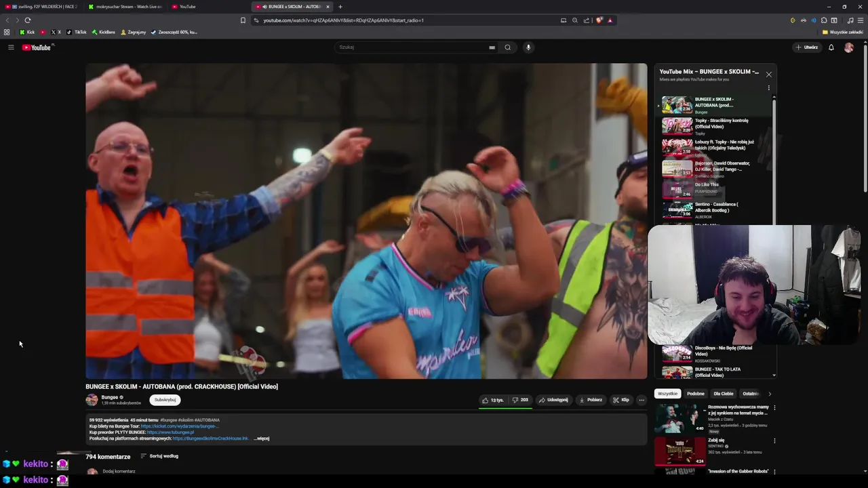
Task: Play Do Like This from mix
Action: coord(715,190)
